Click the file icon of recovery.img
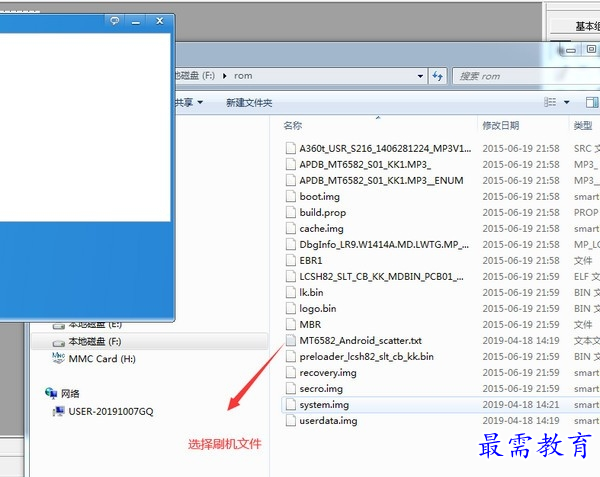 (291, 372)
